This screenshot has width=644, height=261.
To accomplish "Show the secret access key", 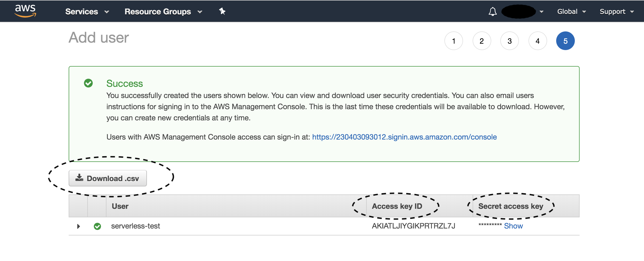I will pyautogui.click(x=513, y=226).
